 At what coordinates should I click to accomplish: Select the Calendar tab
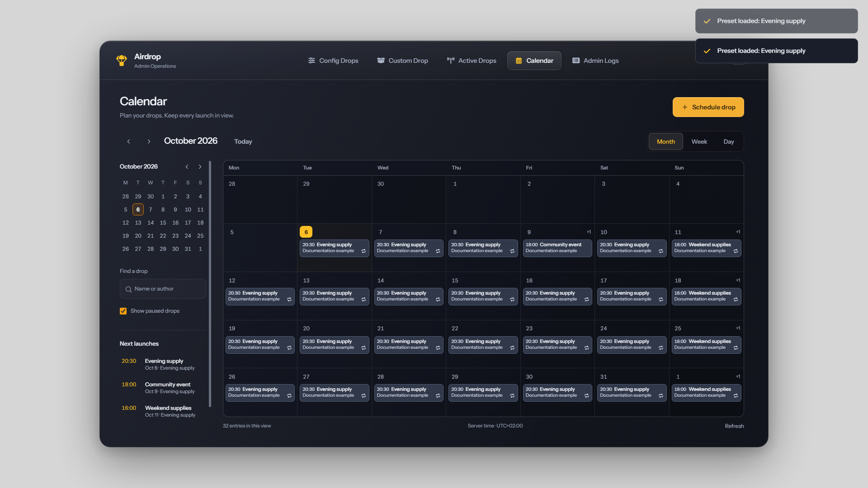[534, 61]
